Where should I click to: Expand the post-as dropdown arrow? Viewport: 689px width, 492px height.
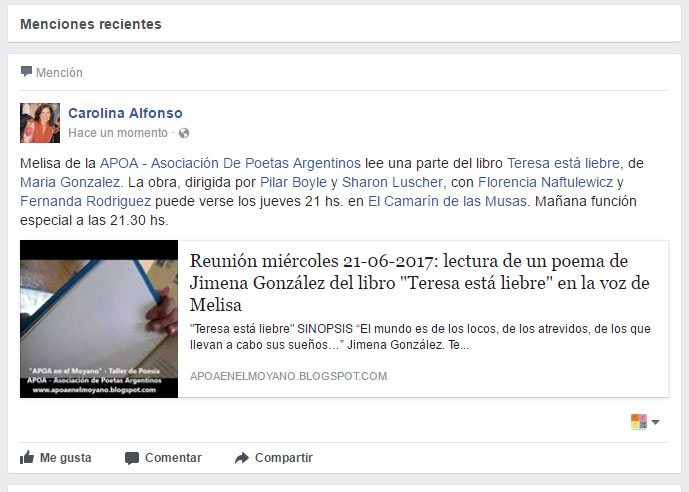(656, 422)
